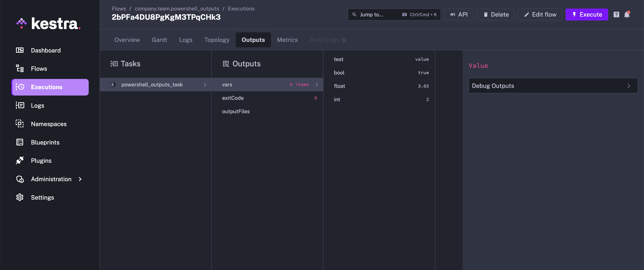Select powershell_outputs_task in Tasks list

pos(152,85)
